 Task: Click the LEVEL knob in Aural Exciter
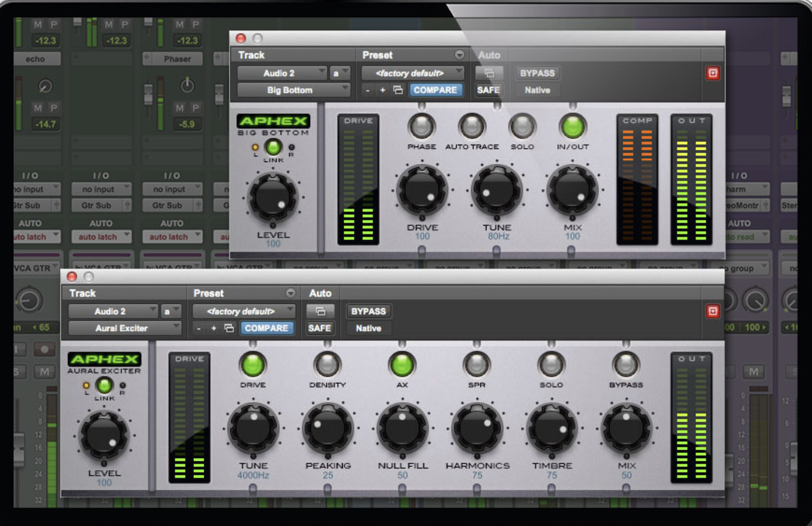[104, 436]
